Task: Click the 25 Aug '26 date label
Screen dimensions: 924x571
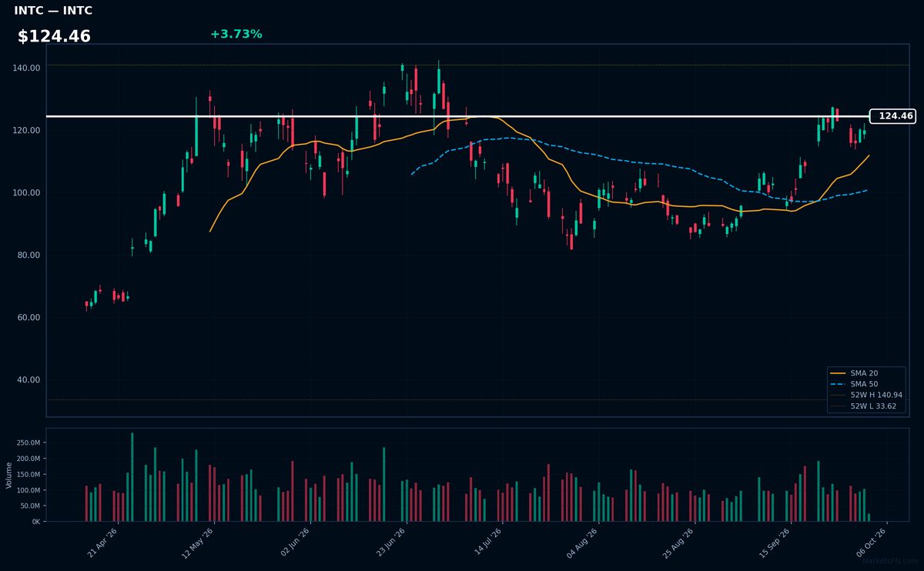Action: (680, 543)
